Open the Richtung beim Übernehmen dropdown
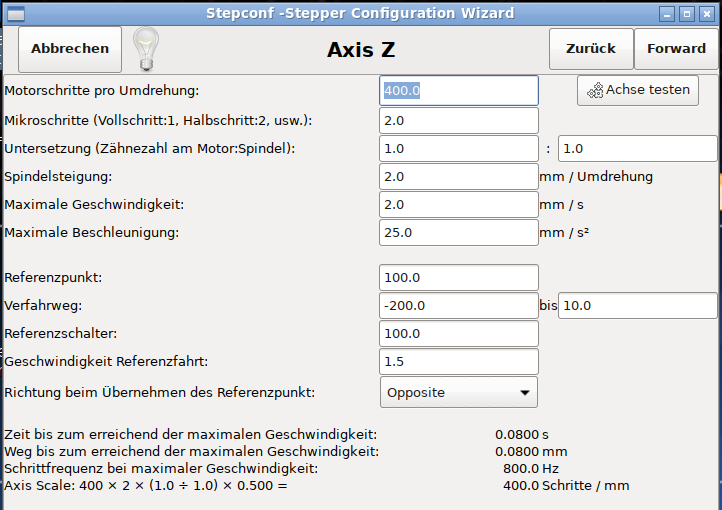The width and height of the screenshot is (722, 510). click(x=459, y=392)
